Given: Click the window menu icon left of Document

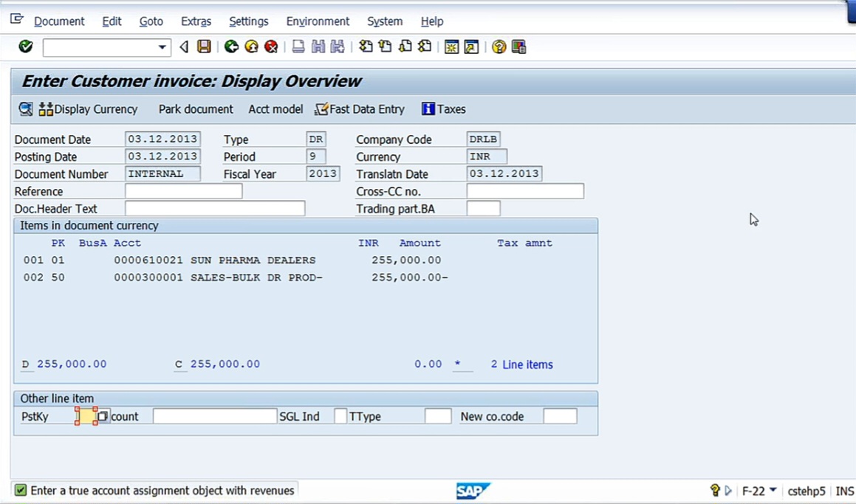Looking at the screenshot, I should (x=17, y=20).
